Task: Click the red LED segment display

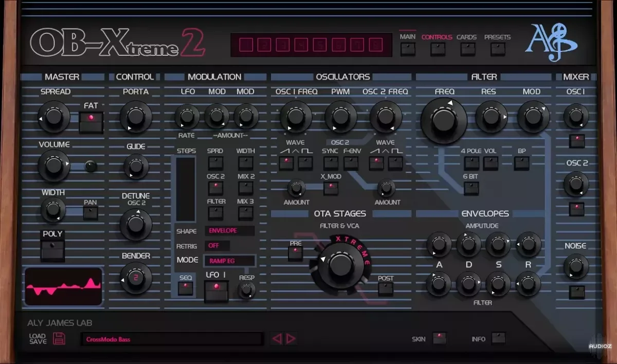Action: 312,45
